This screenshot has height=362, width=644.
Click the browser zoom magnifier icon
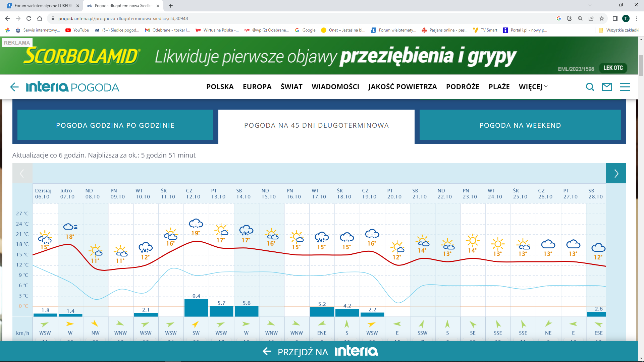[580, 18]
